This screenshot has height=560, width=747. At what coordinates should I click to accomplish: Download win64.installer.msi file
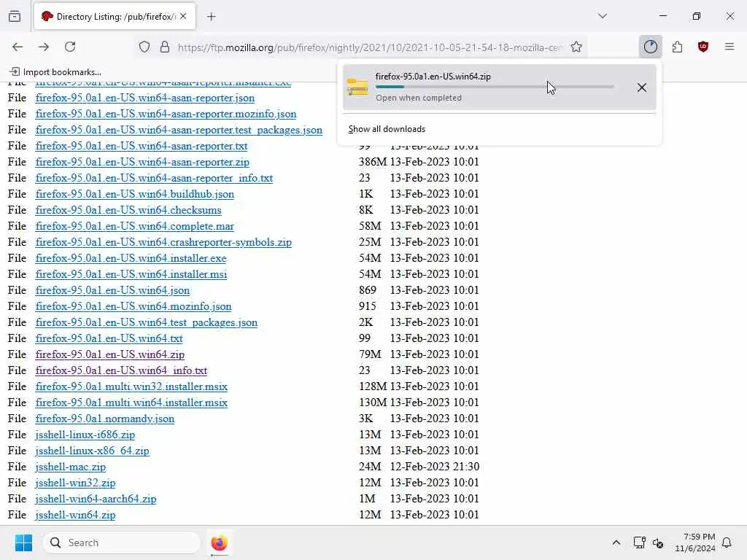pyautogui.click(x=131, y=274)
